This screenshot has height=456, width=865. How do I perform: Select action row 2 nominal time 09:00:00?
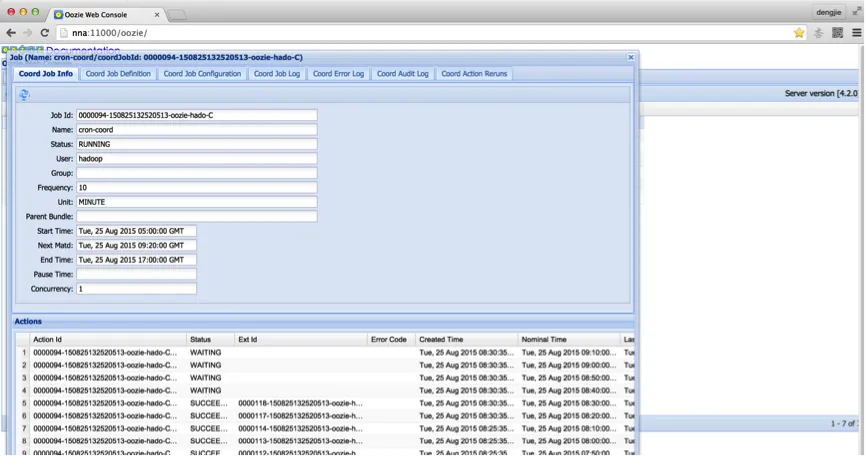(x=325, y=365)
